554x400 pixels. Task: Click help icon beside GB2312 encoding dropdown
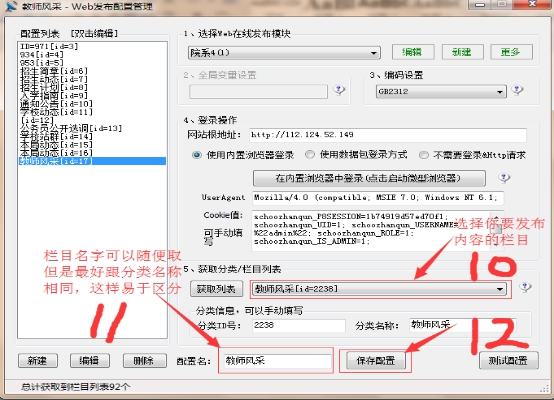click(x=518, y=90)
